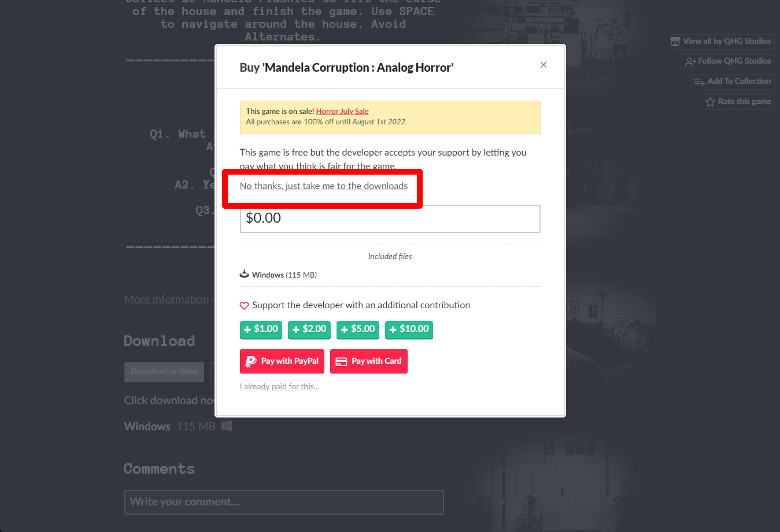Add a $1.00 contribution
The height and width of the screenshot is (532, 780).
tap(261, 329)
